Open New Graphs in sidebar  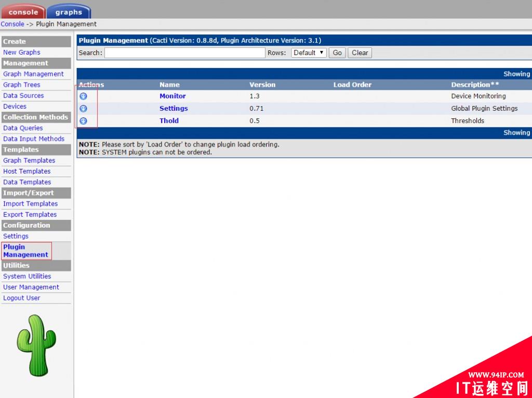tap(22, 52)
